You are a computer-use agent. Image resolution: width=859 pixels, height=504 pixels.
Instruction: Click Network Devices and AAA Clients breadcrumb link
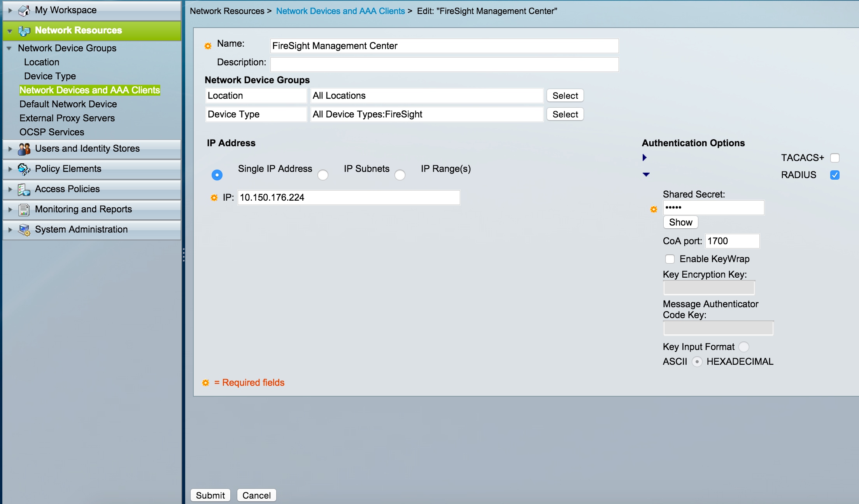click(340, 11)
